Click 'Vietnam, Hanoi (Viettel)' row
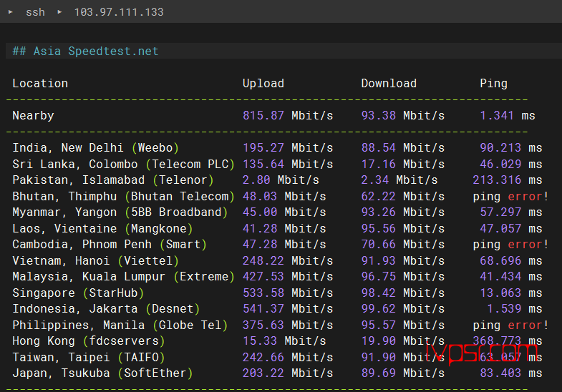The image size is (562, 392). point(95,261)
